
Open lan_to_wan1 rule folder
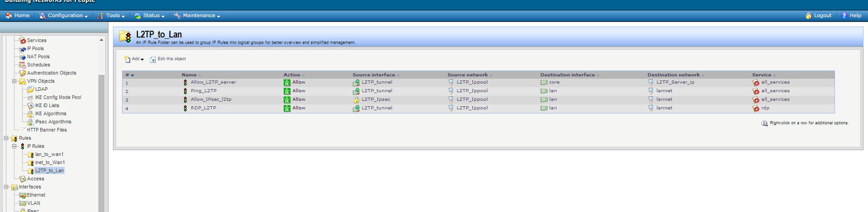pyautogui.click(x=49, y=155)
